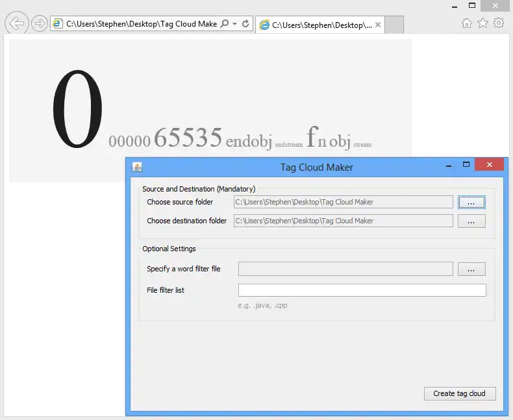Refresh the browser page

[245, 23]
